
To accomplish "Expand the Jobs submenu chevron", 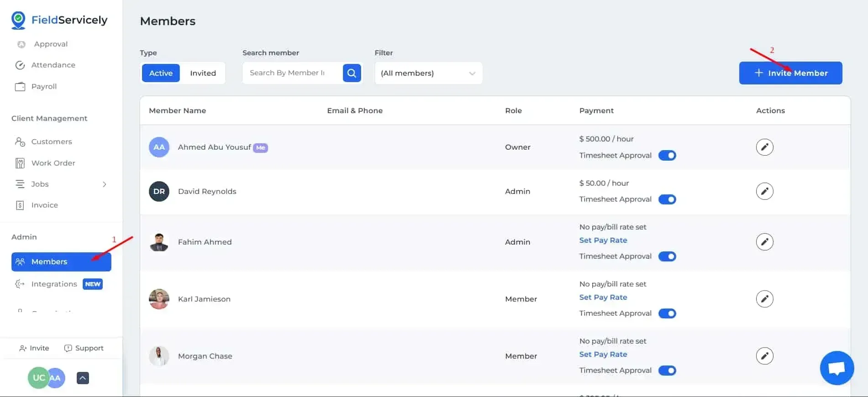I will click(105, 184).
